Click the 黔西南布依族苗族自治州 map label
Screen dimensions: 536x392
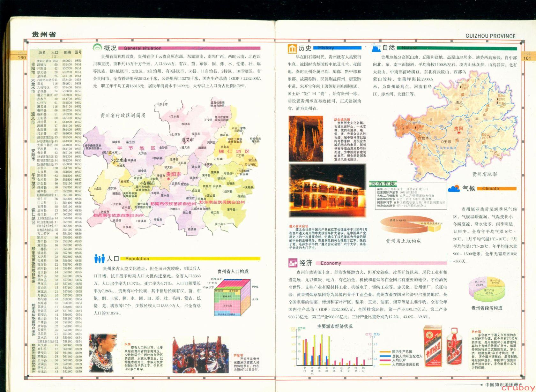click(x=118, y=216)
